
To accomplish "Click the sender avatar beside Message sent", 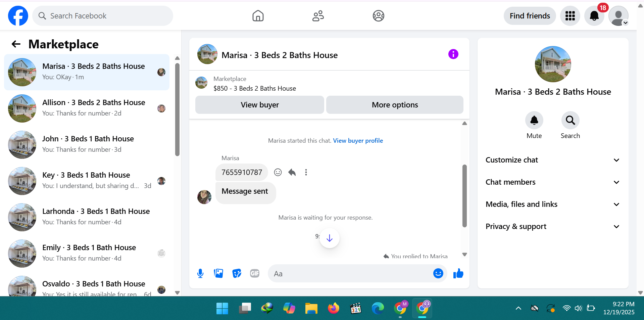I will point(204,197).
